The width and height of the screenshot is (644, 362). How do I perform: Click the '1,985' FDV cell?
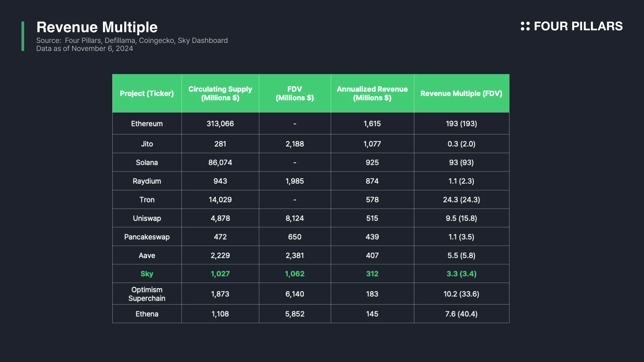click(295, 181)
